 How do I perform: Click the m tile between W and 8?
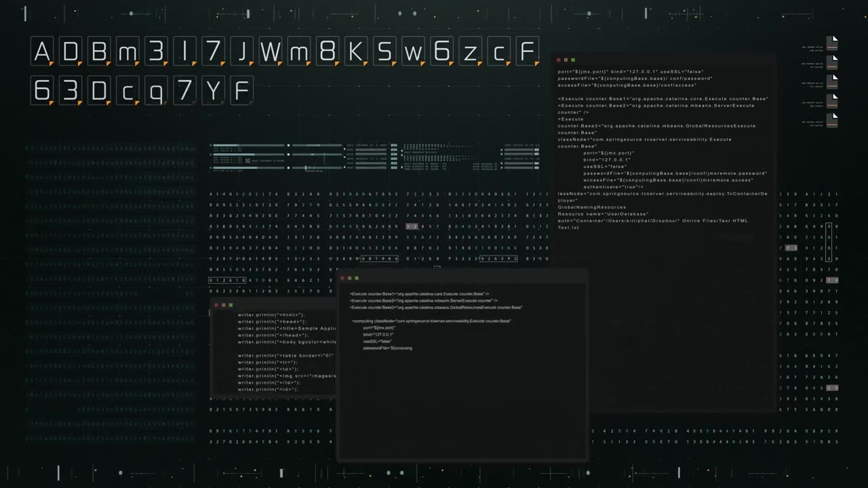(298, 52)
